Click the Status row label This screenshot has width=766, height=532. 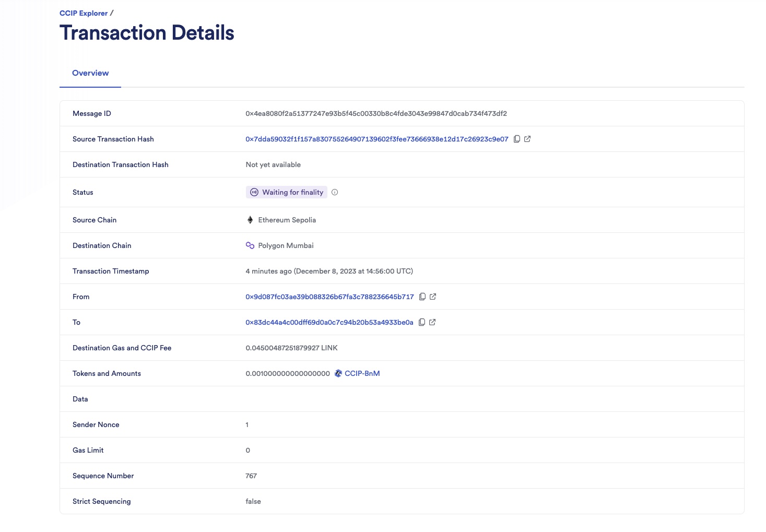coord(83,192)
